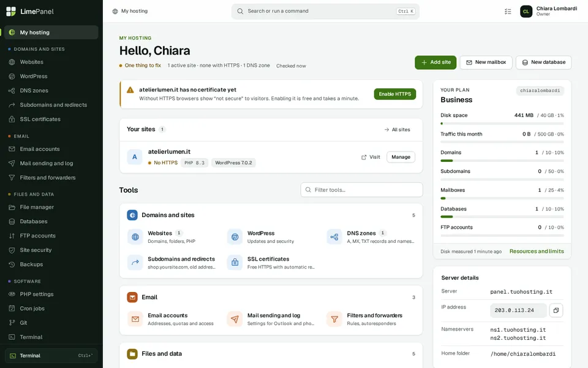Copy the IP address with copy icon
The width and height of the screenshot is (588, 368).
[556, 310]
